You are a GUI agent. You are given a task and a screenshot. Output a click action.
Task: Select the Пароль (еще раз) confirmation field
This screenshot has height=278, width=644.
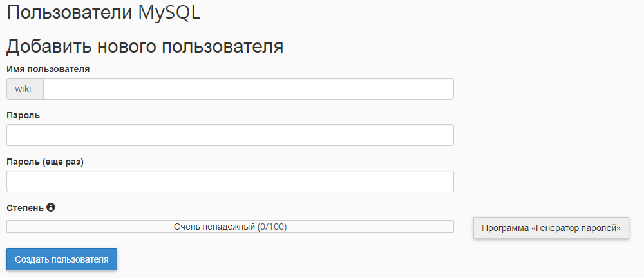230,181
